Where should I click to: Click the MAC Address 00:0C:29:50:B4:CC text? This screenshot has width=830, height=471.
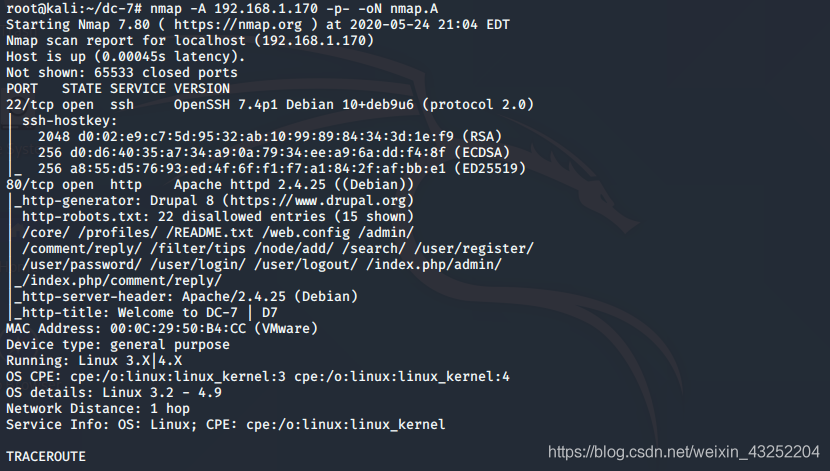coord(161,329)
